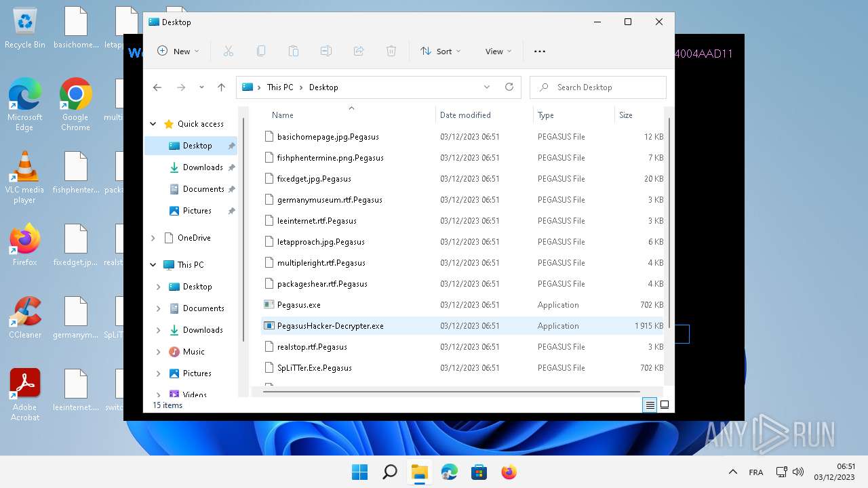Collapse the Quick access tree node

tap(153, 124)
